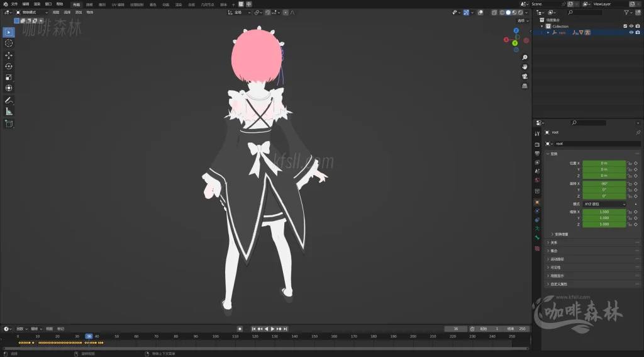644x357 pixels.
Task: Open the Render properties tab icon
Action: coord(537,144)
